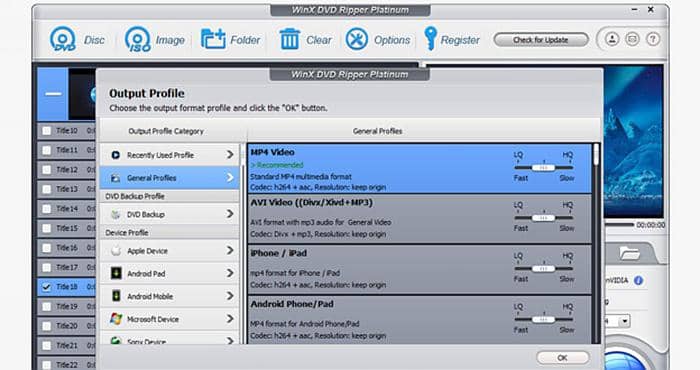This screenshot has height=370, width=700.
Task: Adjust AVI Video quality slider
Action: 543,218
